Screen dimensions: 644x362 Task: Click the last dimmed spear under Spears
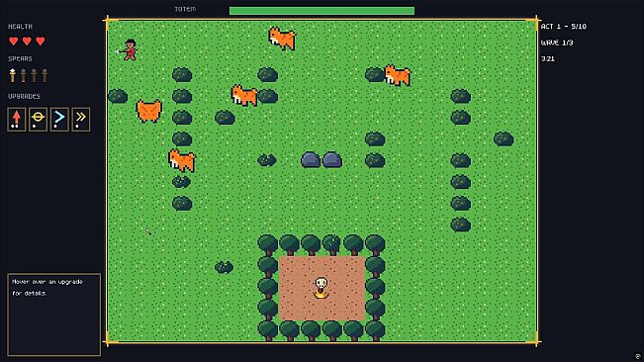click(x=45, y=75)
